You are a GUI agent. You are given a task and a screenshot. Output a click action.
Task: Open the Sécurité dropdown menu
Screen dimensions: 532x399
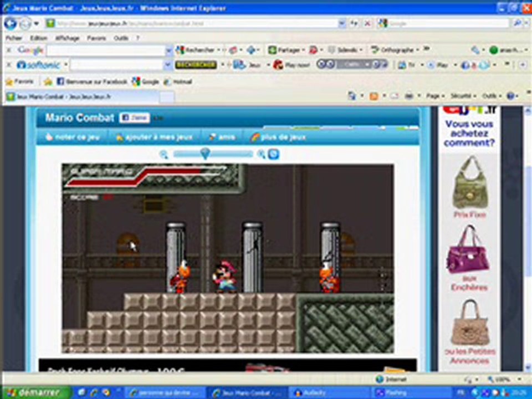click(463, 96)
